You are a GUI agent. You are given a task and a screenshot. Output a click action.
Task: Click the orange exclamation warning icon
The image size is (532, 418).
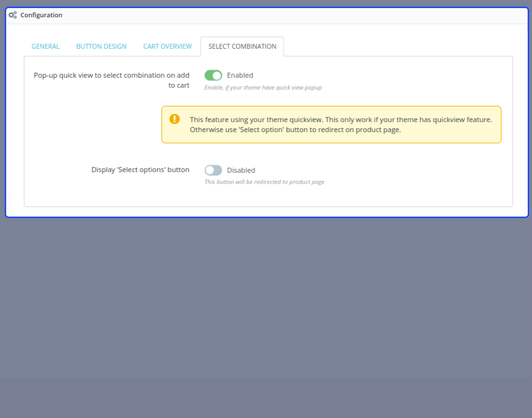point(174,119)
